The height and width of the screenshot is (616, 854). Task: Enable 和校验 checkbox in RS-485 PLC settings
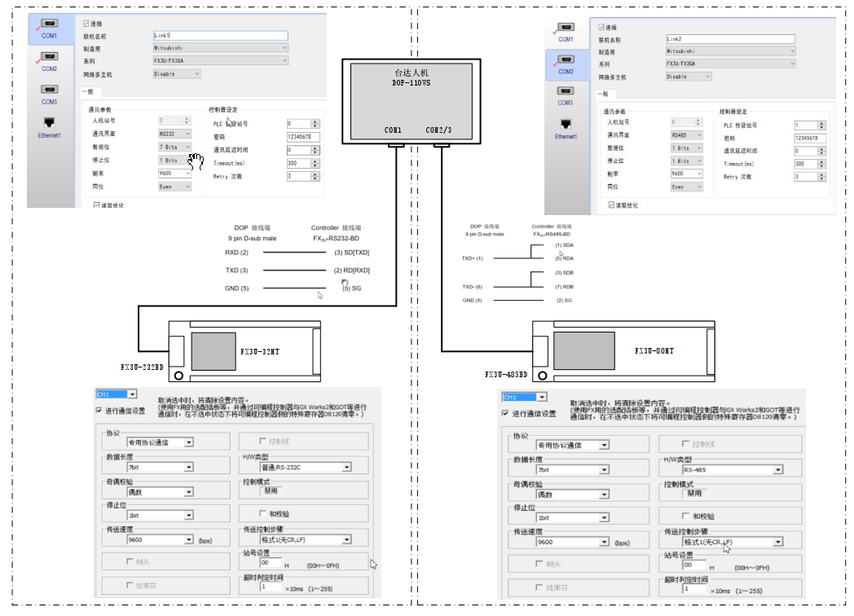click(x=685, y=516)
